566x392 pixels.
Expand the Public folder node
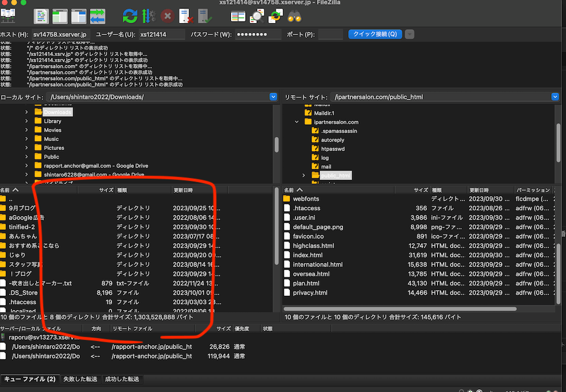coord(27,157)
